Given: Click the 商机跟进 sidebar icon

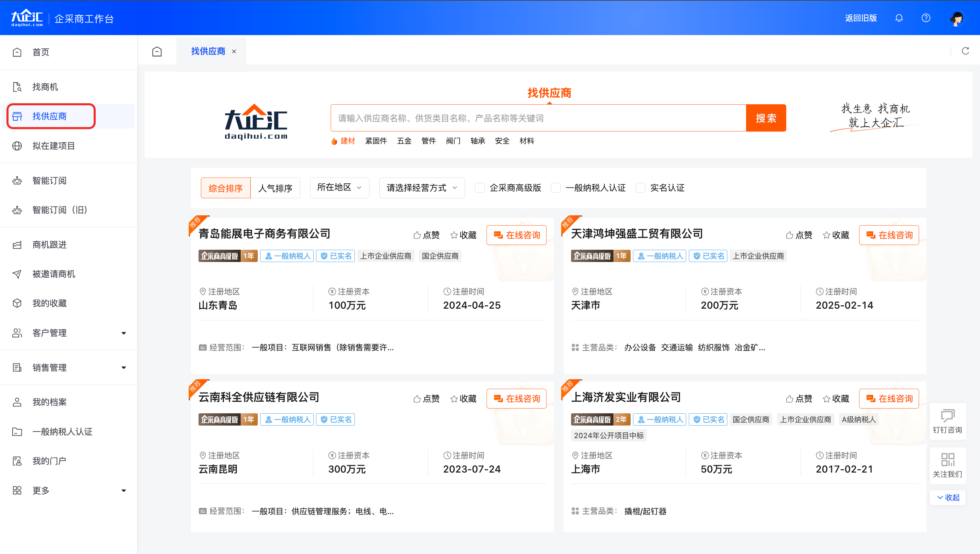Looking at the screenshot, I should tap(17, 244).
